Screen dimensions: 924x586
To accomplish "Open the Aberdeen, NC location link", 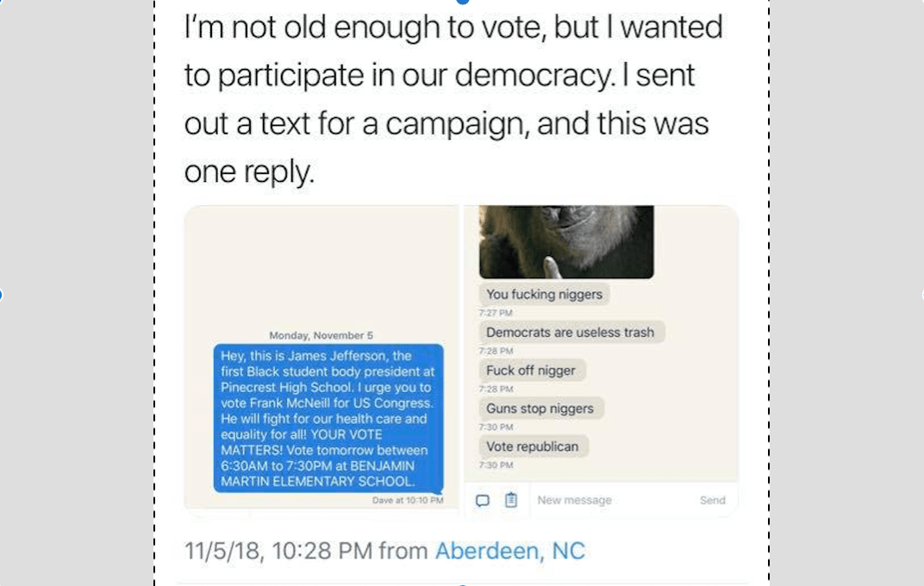I will click(x=509, y=551).
